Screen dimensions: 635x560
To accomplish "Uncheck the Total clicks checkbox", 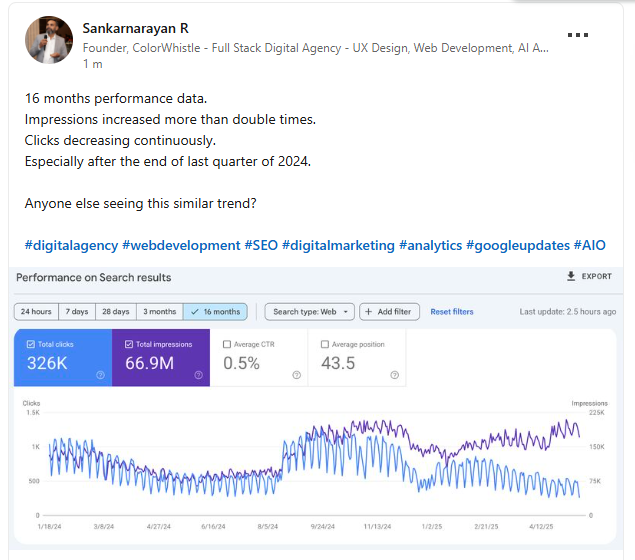I will (30, 344).
